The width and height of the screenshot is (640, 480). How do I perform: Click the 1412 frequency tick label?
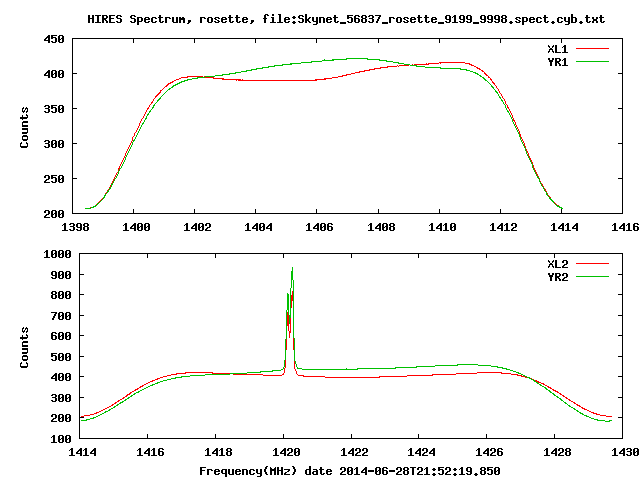[x=503, y=227]
